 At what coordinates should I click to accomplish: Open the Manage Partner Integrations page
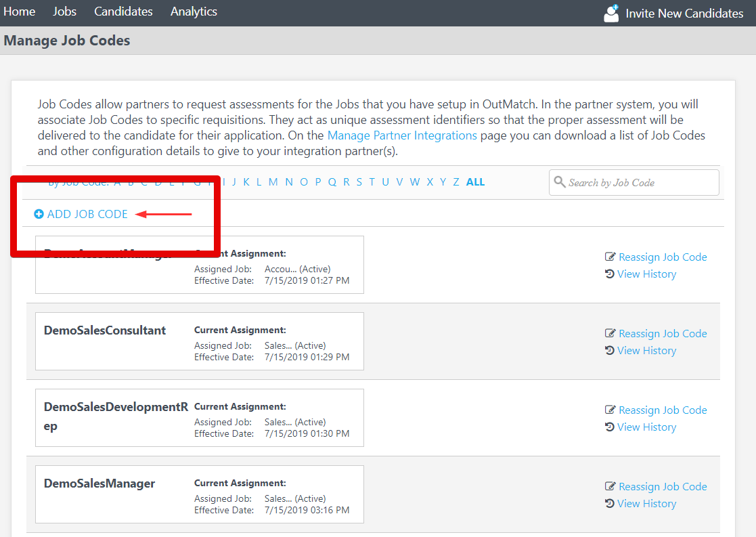click(x=402, y=135)
